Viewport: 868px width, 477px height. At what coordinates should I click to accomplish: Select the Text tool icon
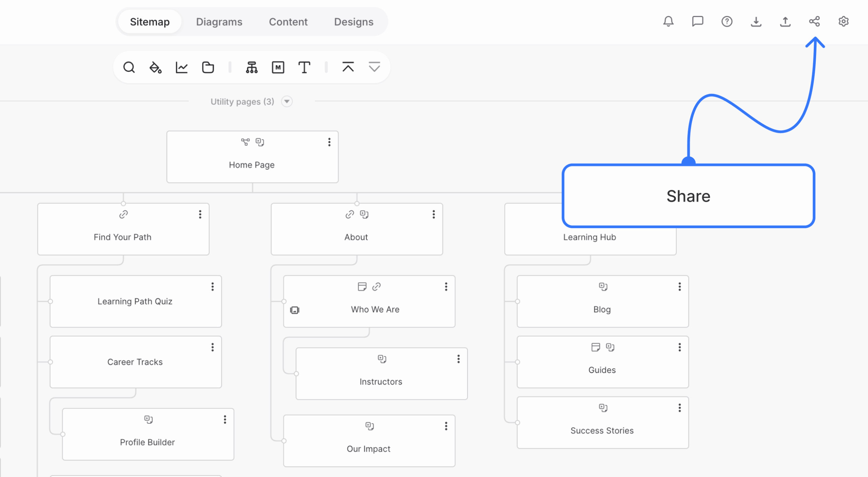[x=304, y=67]
